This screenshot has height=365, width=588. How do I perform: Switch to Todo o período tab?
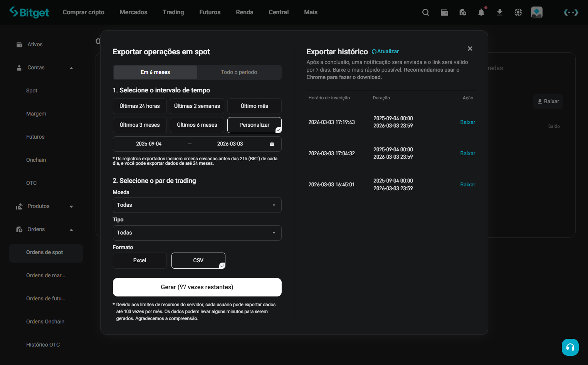click(x=239, y=72)
